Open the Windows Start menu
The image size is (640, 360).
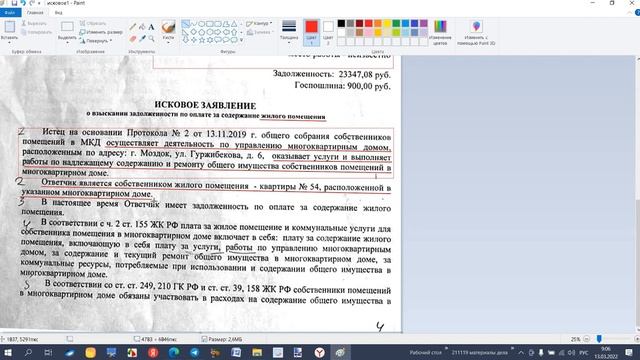pos(8,352)
